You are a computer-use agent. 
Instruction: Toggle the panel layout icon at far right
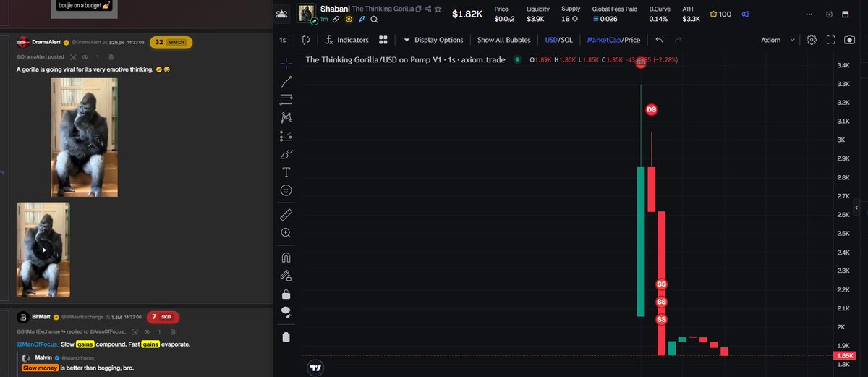[846, 14]
